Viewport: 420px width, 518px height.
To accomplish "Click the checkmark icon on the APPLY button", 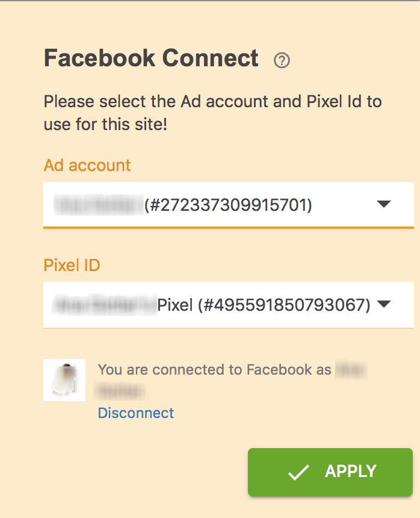I will coord(298,472).
